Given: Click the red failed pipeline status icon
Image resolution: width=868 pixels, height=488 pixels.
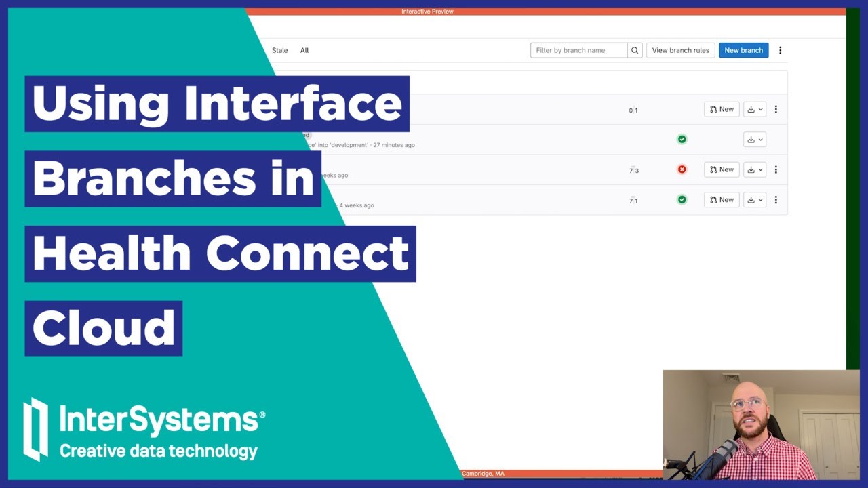Looking at the screenshot, I should click(682, 169).
